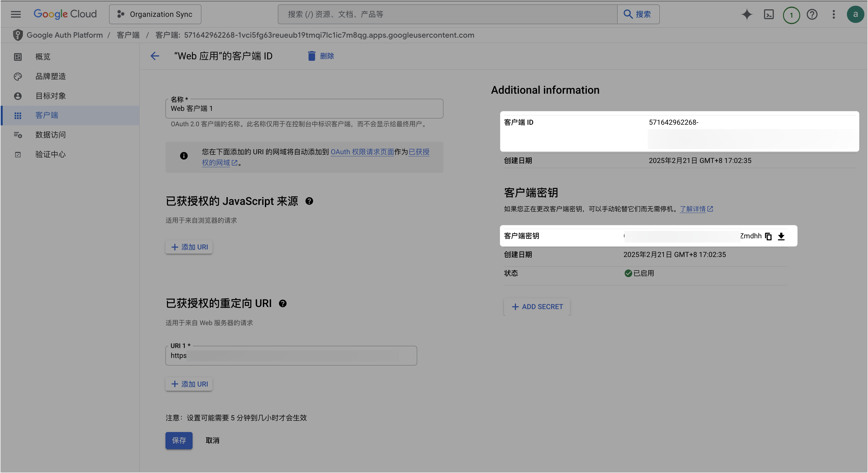Open 数据访问 in the sidebar
Image resolution: width=868 pixels, height=473 pixels.
(70, 135)
